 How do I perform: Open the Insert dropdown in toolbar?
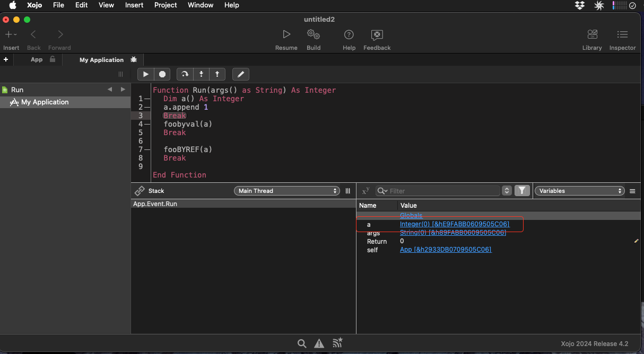tap(11, 35)
